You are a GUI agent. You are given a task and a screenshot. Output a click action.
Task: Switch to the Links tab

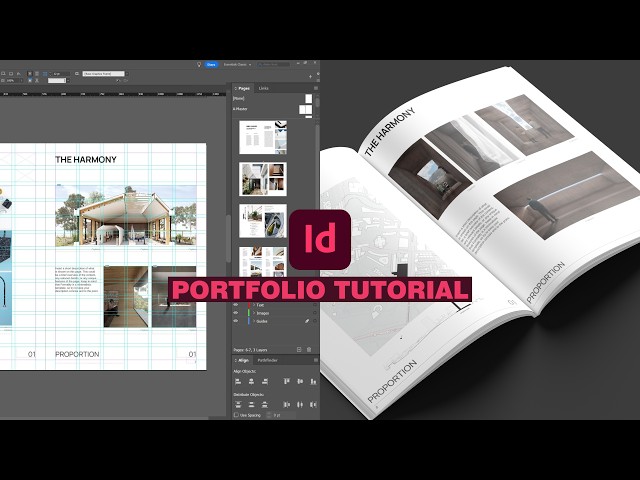(264, 88)
